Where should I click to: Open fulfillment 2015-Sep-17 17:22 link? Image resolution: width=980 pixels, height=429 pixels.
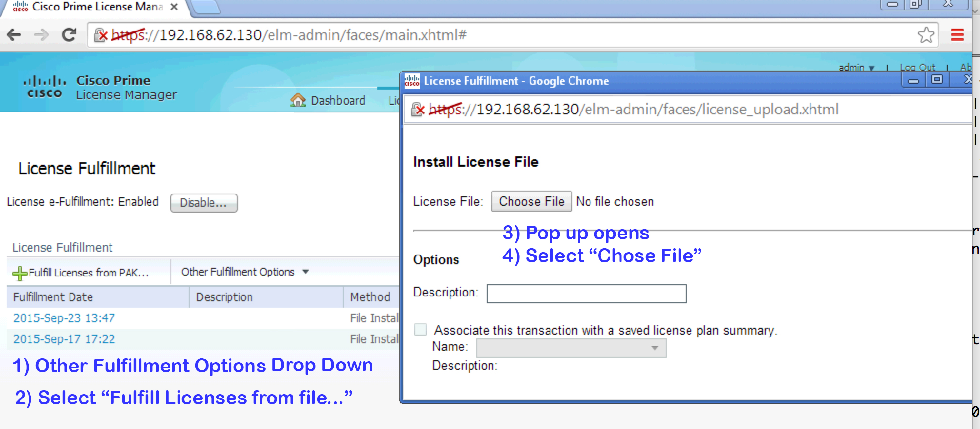tap(64, 339)
